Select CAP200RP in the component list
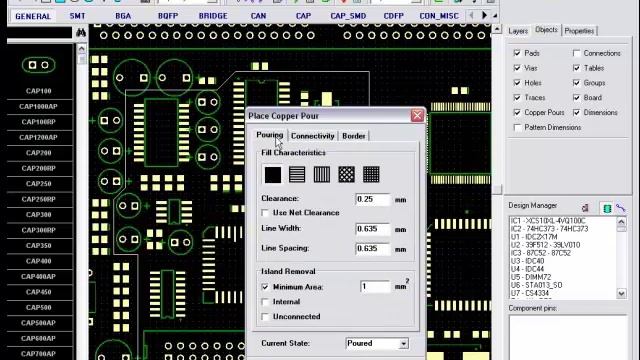 (x=39, y=168)
